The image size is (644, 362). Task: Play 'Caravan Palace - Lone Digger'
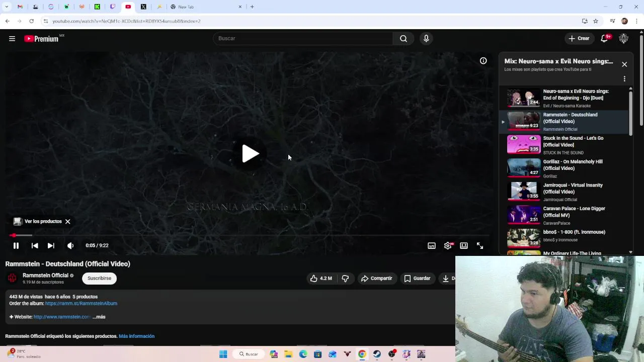pos(564,215)
